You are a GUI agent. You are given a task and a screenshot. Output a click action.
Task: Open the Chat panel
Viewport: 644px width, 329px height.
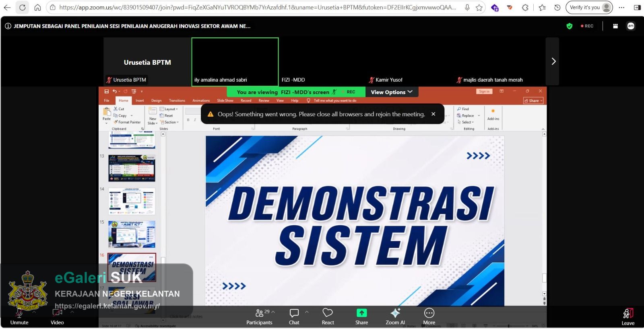coord(294,317)
